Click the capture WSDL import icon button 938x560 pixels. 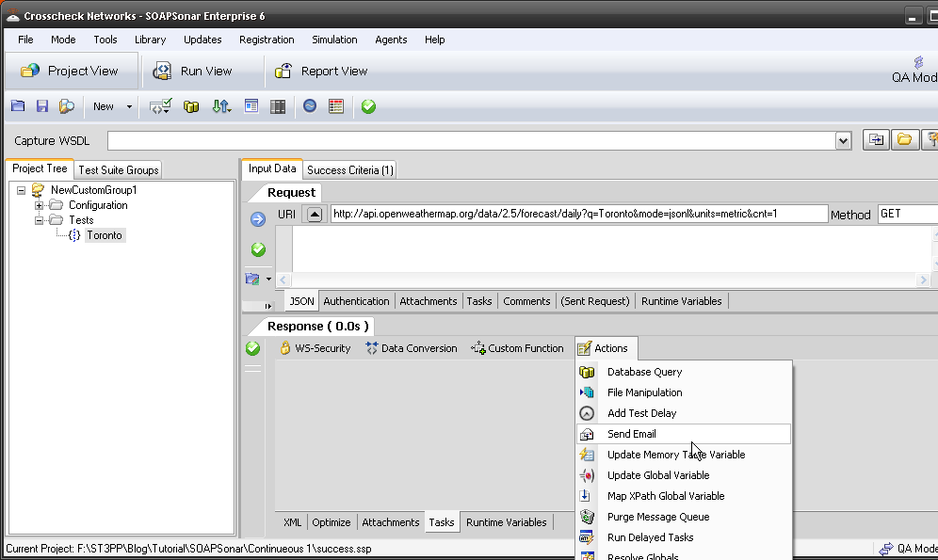pos(876,140)
